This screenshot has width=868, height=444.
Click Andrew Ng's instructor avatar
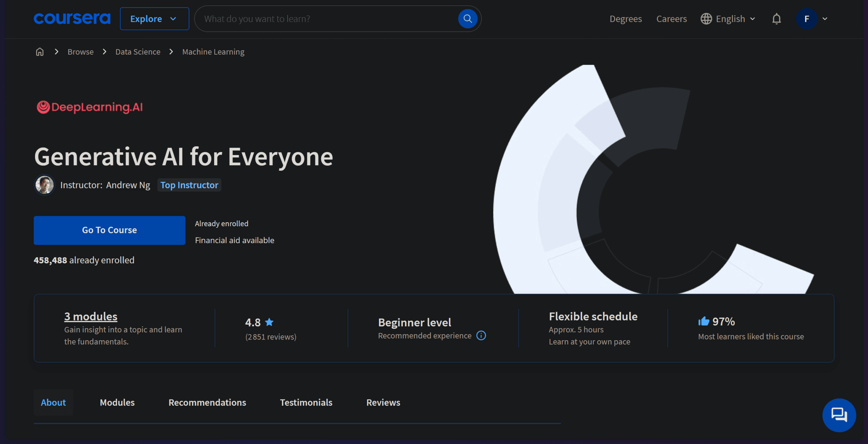pos(44,185)
